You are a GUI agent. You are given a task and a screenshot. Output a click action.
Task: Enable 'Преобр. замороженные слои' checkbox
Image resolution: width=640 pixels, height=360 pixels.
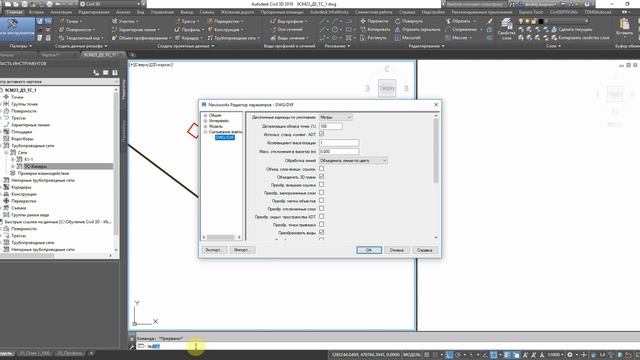point(322,192)
